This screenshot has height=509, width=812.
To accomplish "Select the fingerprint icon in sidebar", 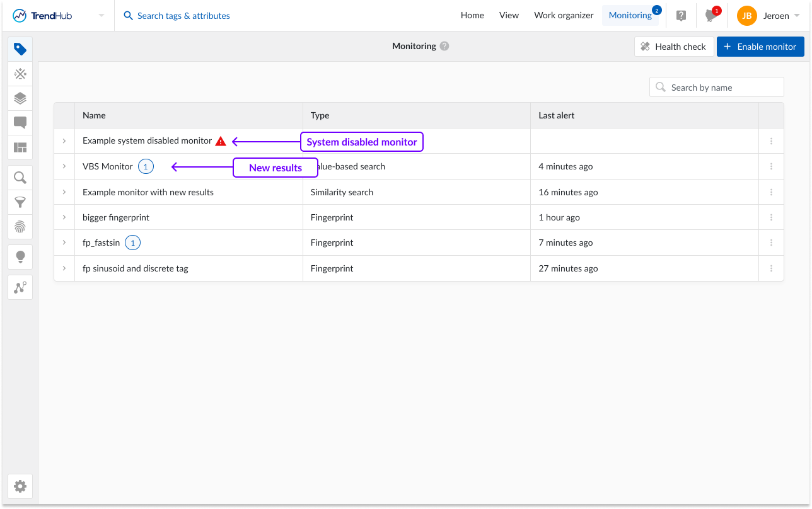I will pyautogui.click(x=20, y=227).
